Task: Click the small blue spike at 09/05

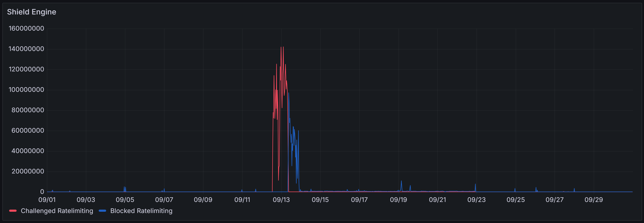Action: [124, 187]
